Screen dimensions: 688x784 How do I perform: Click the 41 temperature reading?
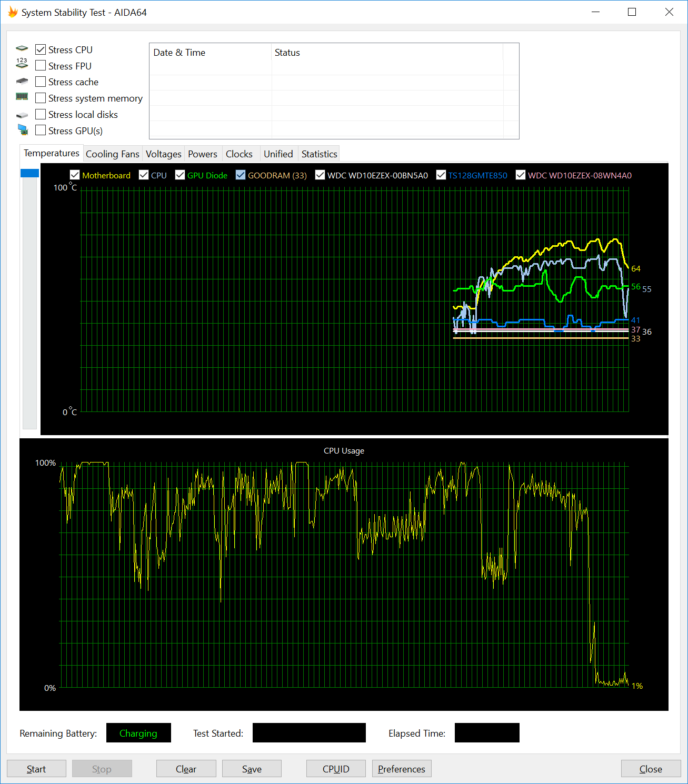pyautogui.click(x=636, y=320)
